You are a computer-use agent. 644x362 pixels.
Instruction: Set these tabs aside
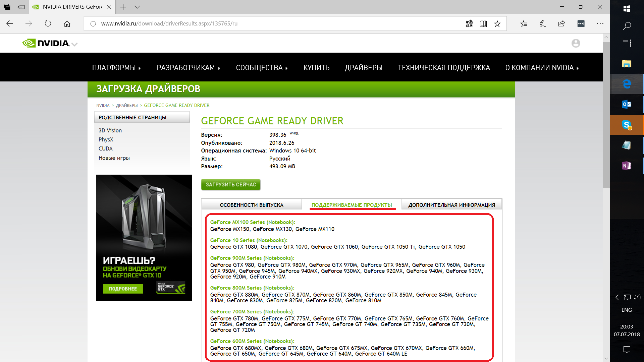click(21, 7)
